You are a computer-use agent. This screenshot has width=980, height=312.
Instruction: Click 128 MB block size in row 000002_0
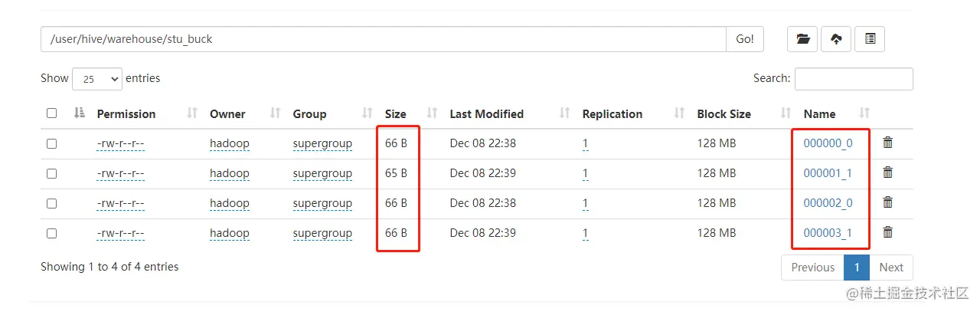(x=717, y=203)
